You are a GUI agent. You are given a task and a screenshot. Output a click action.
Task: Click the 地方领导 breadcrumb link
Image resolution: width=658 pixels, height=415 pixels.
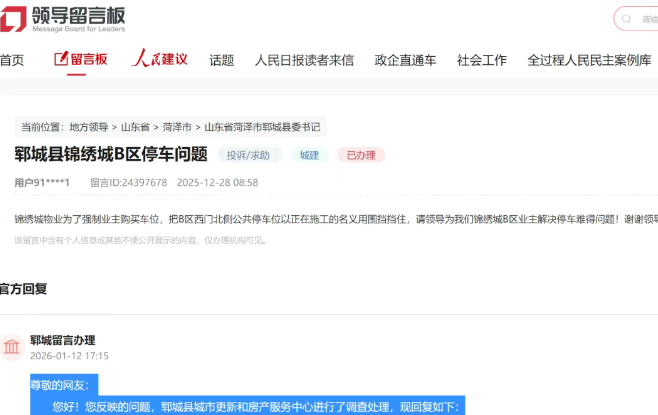coord(90,127)
